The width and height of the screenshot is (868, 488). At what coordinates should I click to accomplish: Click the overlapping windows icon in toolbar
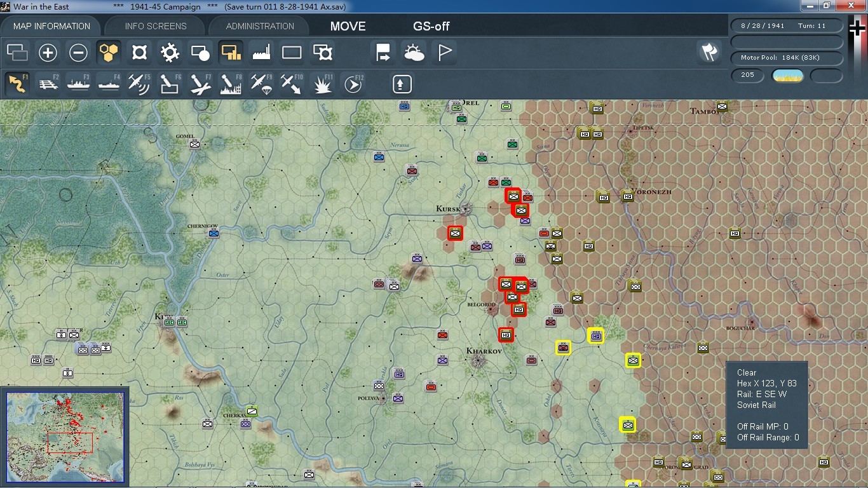(17, 53)
